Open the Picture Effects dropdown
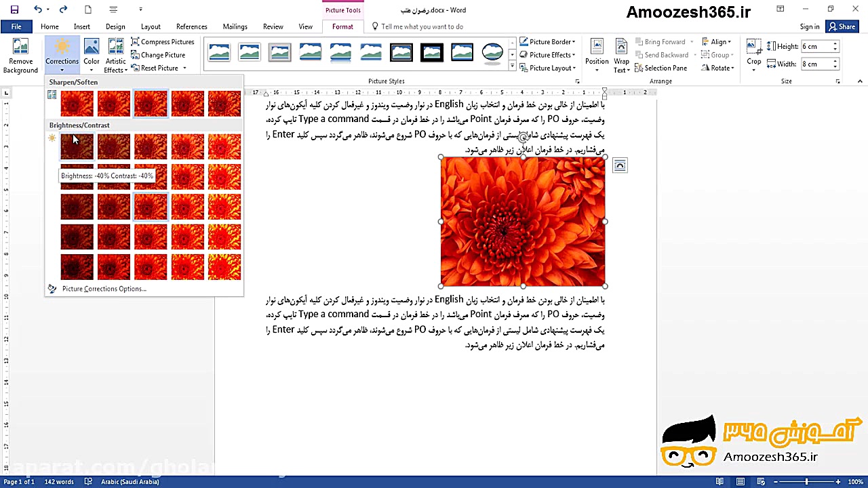The height and width of the screenshot is (488, 868). 548,55
